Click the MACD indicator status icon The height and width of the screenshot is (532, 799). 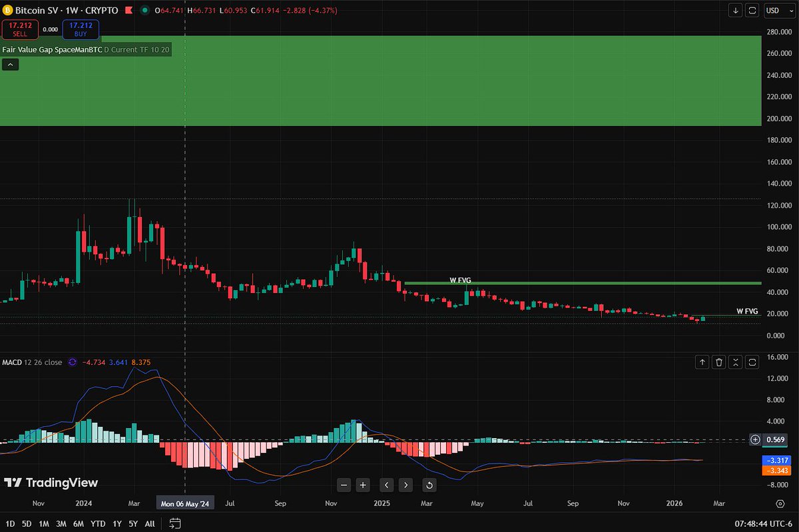(x=72, y=363)
